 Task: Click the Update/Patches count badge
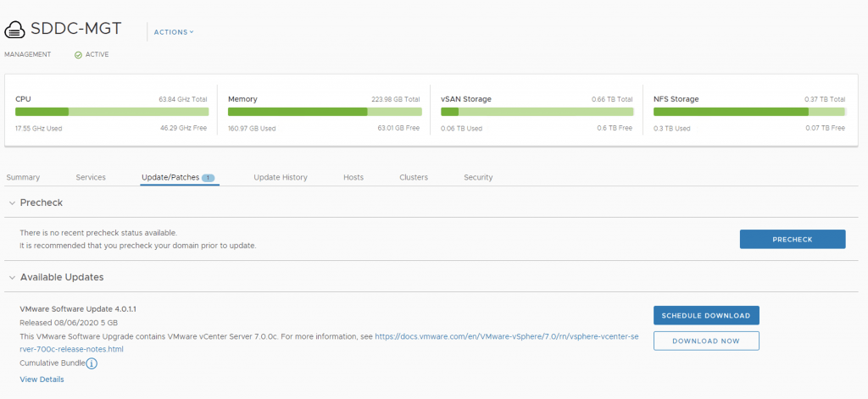pyautogui.click(x=209, y=178)
